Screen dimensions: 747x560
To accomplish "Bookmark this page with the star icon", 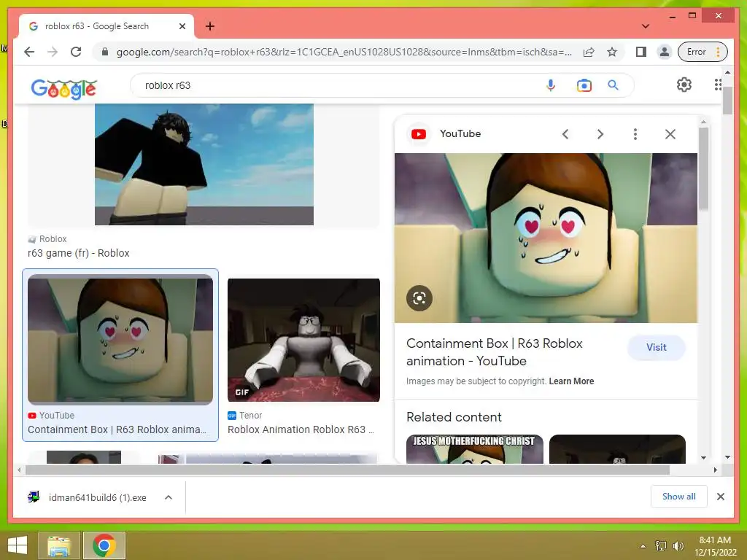I will pos(612,52).
